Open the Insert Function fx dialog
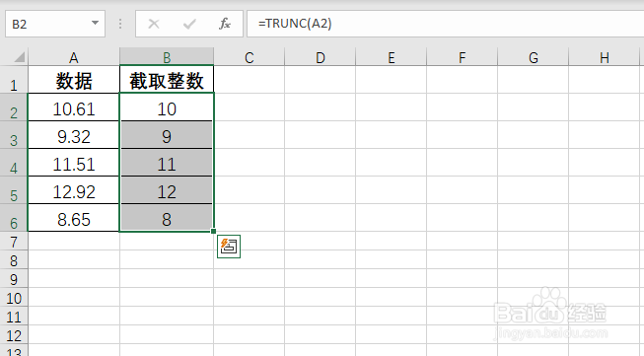This screenshot has height=356, width=644. (x=225, y=24)
